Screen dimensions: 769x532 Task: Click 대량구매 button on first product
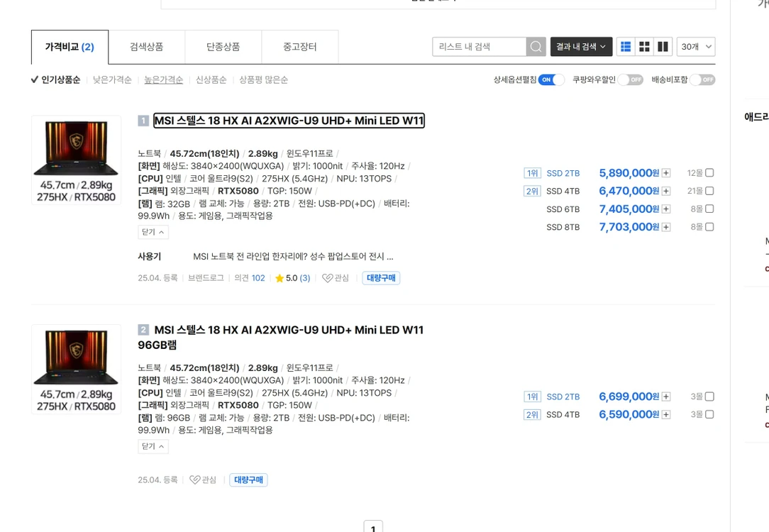click(381, 278)
